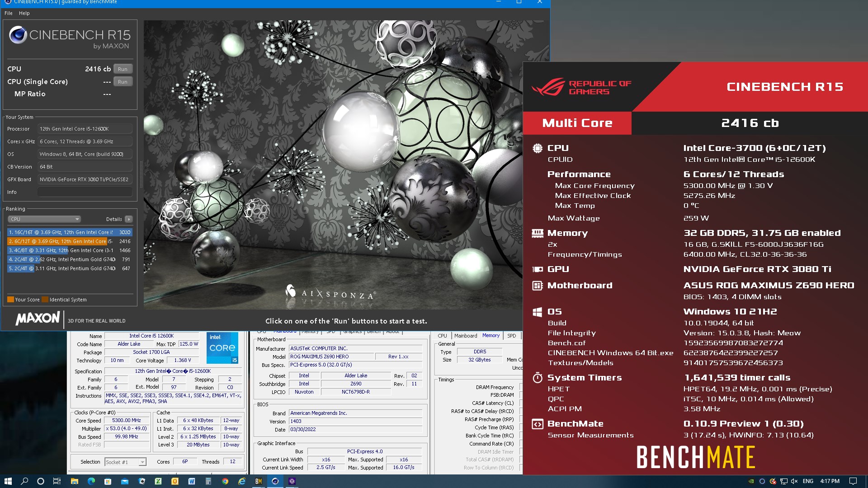Click the NVIDIA tray icon
Image resolution: width=868 pixels, height=488 pixels.
[x=751, y=481]
